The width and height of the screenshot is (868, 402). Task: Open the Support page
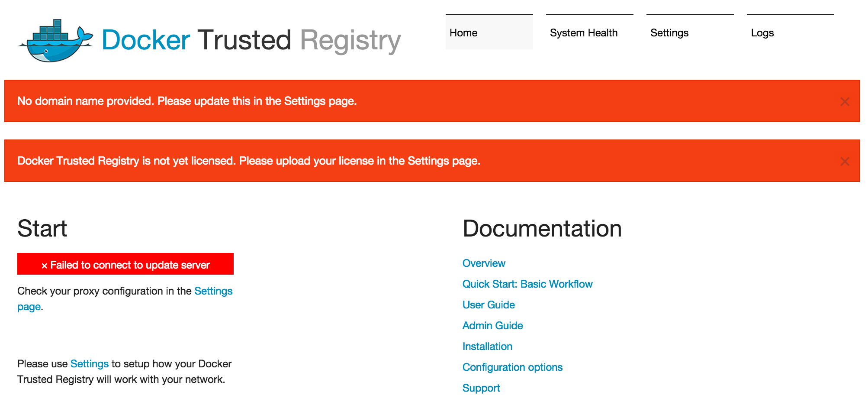click(481, 388)
